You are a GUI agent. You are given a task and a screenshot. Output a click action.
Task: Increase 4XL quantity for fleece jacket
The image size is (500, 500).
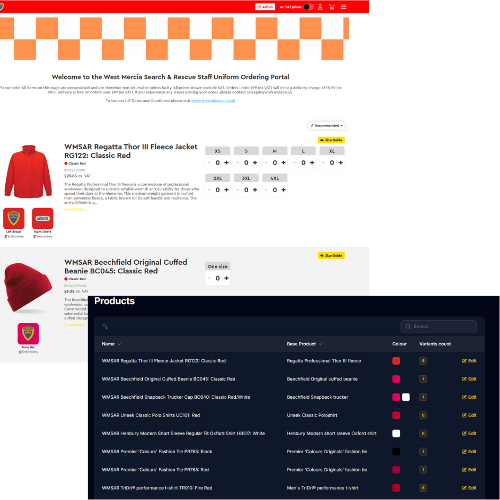[284, 190]
